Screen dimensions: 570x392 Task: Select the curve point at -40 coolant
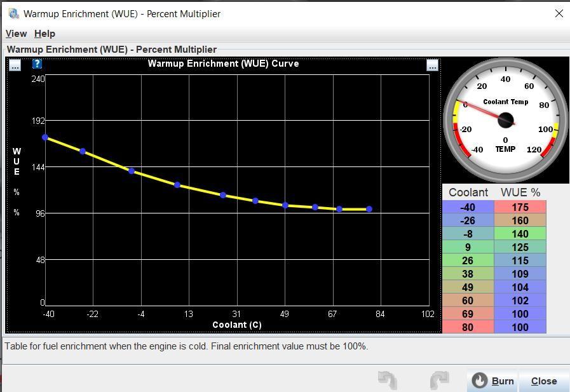(x=45, y=137)
